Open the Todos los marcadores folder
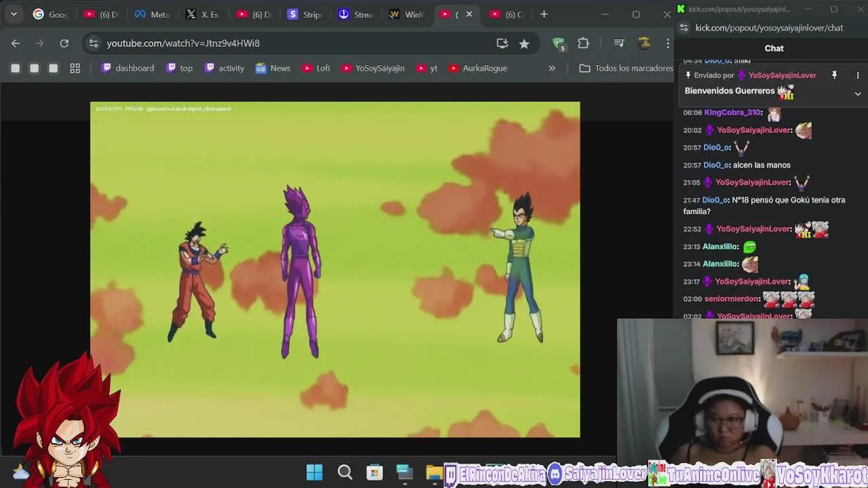 626,68
